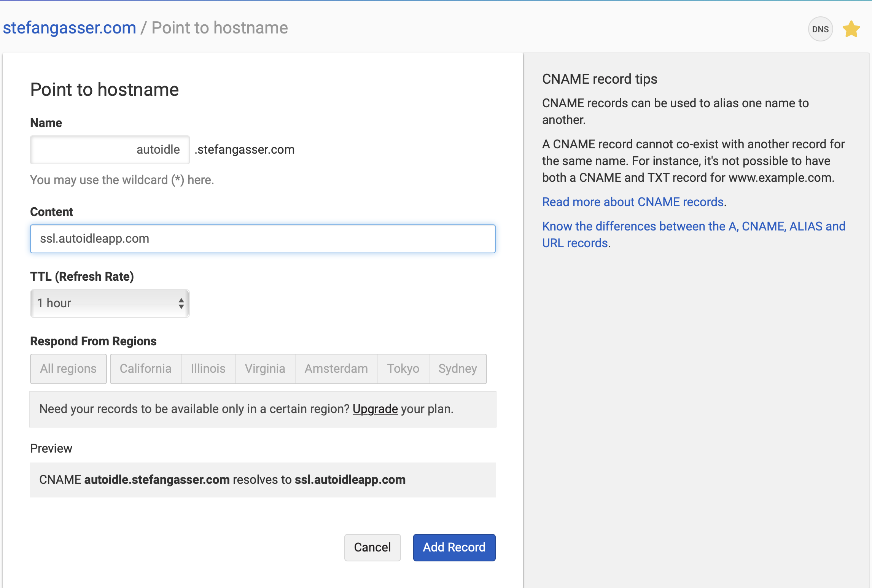The image size is (872, 588).
Task: Open the TTL 1 hour dropdown
Action: 110,303
